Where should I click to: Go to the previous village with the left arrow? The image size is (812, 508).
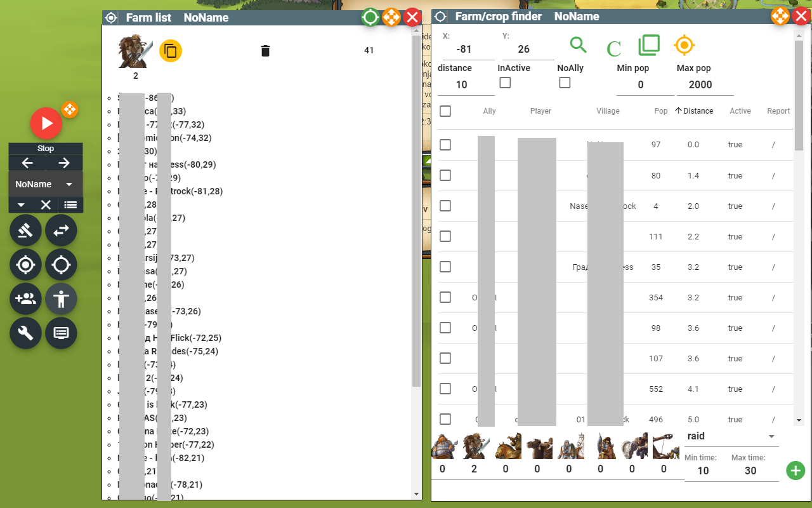(27, 163)
